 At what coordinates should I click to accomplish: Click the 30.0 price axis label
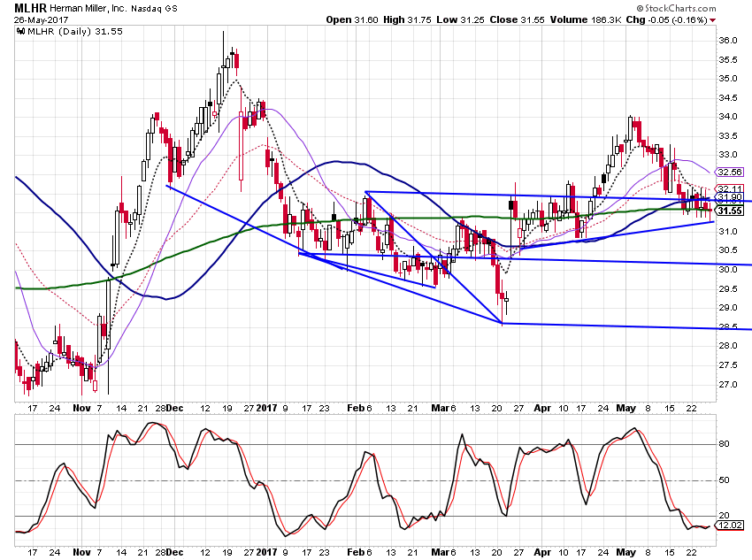point(727,270)
